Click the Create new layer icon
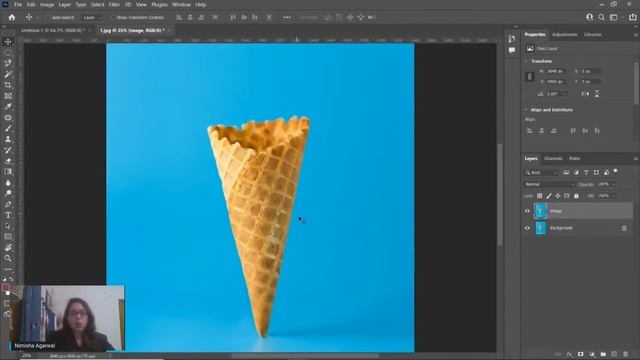This screenshot has height=360, width=640. pos(614,354)
